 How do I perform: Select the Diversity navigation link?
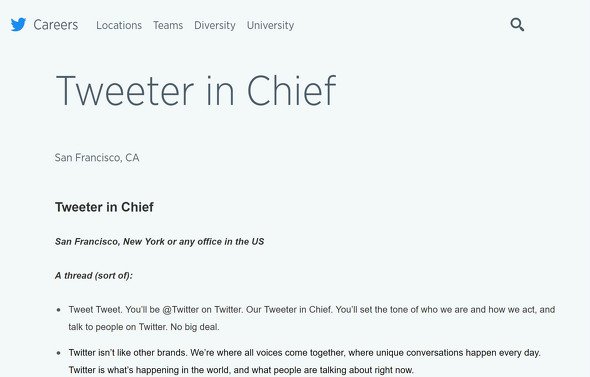[x=215, y=25]
